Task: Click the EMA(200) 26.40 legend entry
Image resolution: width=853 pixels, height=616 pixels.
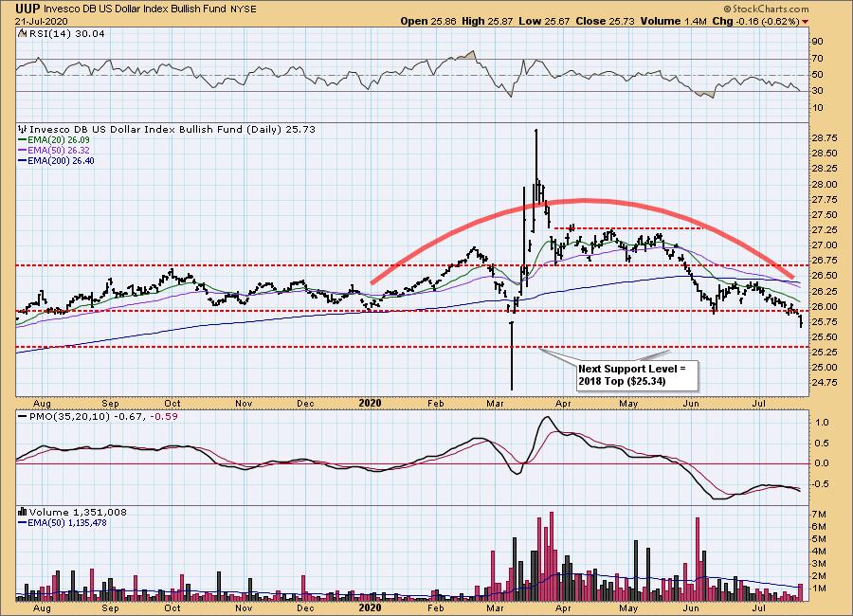Action: (x=61, y=160)
